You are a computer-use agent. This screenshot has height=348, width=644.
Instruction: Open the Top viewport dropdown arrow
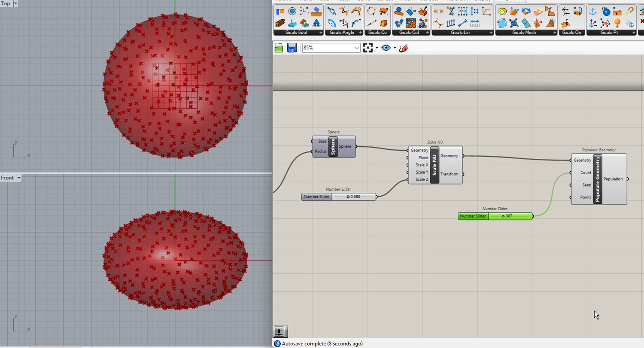15,3
